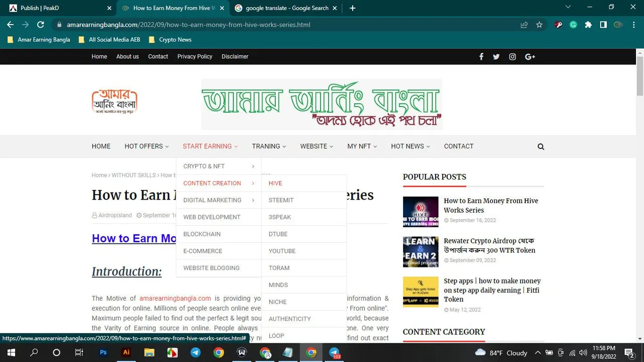
Task: Expand the WEBSITE dropdown
Action: tap(316, 146)
